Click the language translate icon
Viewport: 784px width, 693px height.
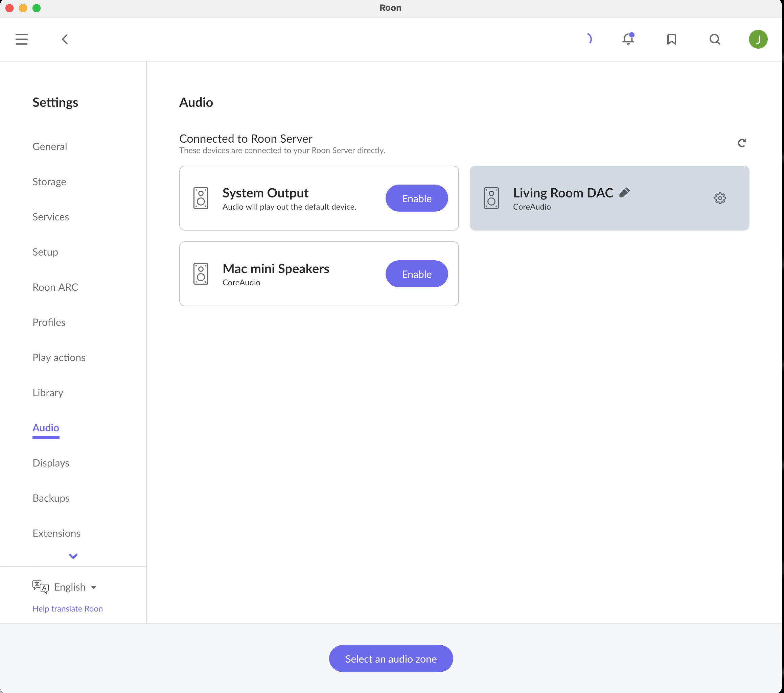pyautogui.click(x=40, y=587)
